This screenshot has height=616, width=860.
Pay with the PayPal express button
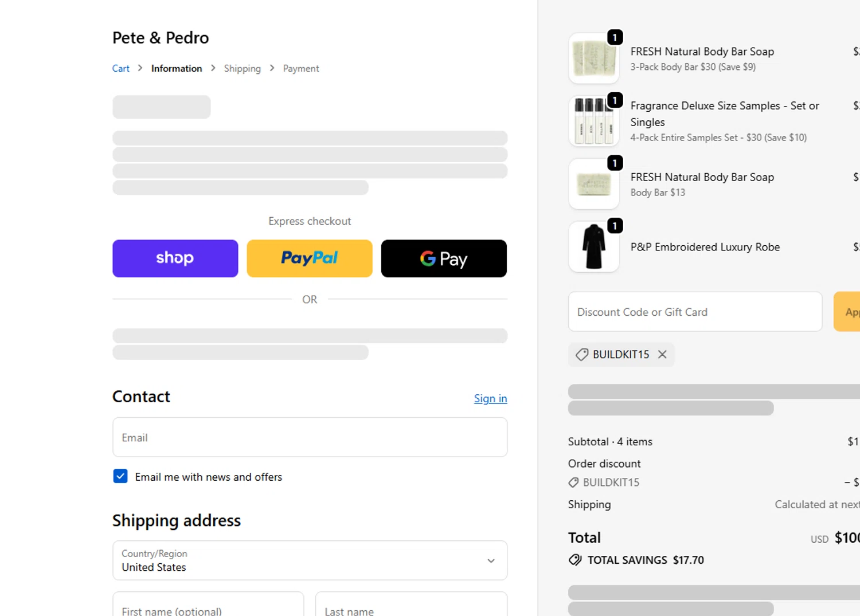(x=310, y=258)
